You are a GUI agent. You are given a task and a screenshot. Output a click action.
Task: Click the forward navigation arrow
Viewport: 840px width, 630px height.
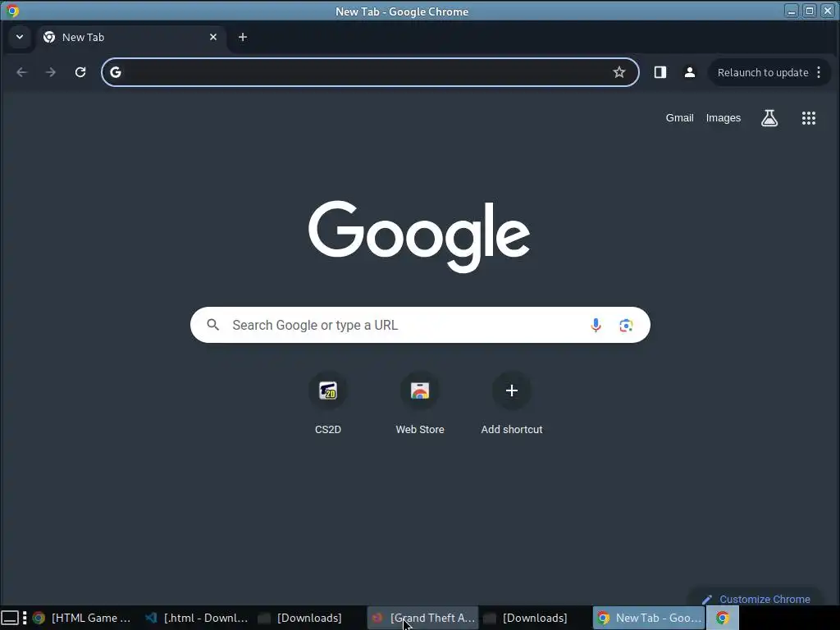click(51, 72)
